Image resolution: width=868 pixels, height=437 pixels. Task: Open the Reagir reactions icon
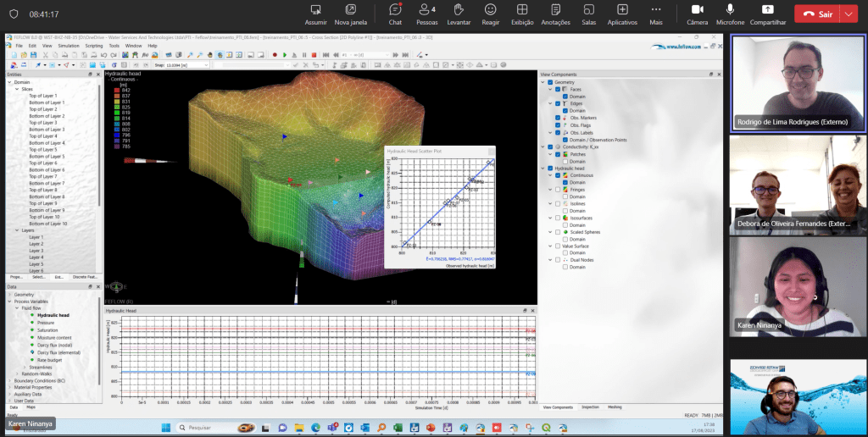pyautogui.click(x=490, y=9)
